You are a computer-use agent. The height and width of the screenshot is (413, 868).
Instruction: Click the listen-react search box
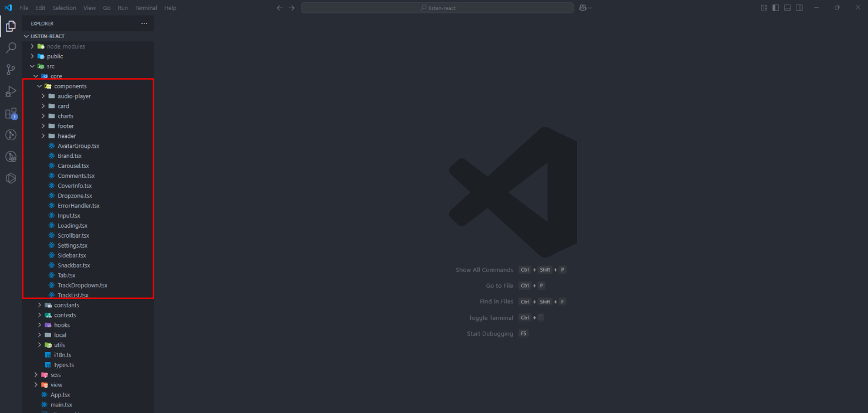tap(437, 8)
